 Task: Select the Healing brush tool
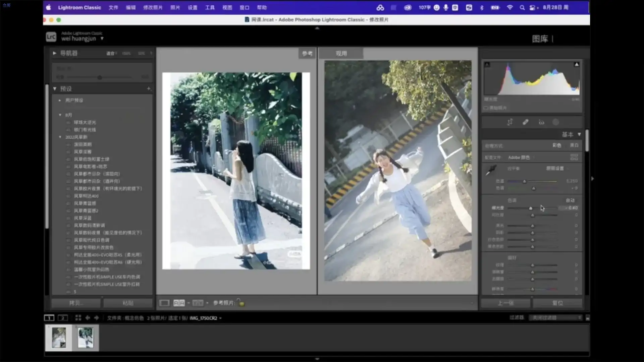(x=526, y=122)
